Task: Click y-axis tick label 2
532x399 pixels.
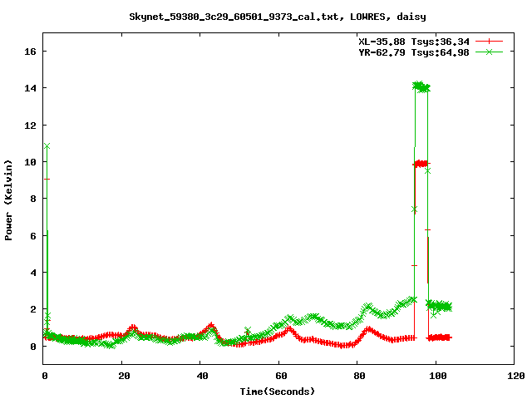Action: tap(33, 309)
